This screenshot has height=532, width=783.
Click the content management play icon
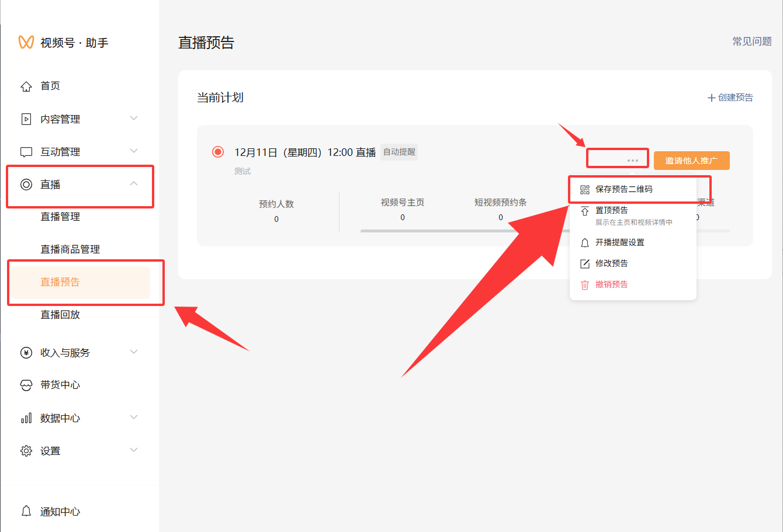coord(26,119)
